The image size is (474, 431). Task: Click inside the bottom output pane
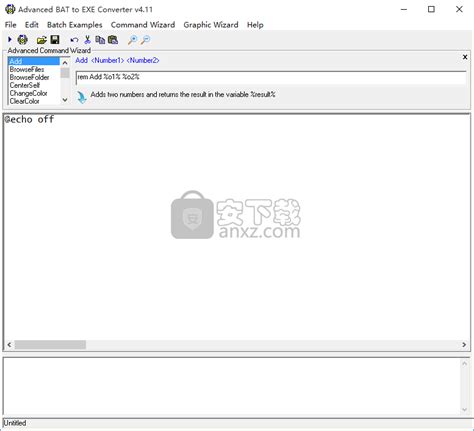tap(232, 386)
